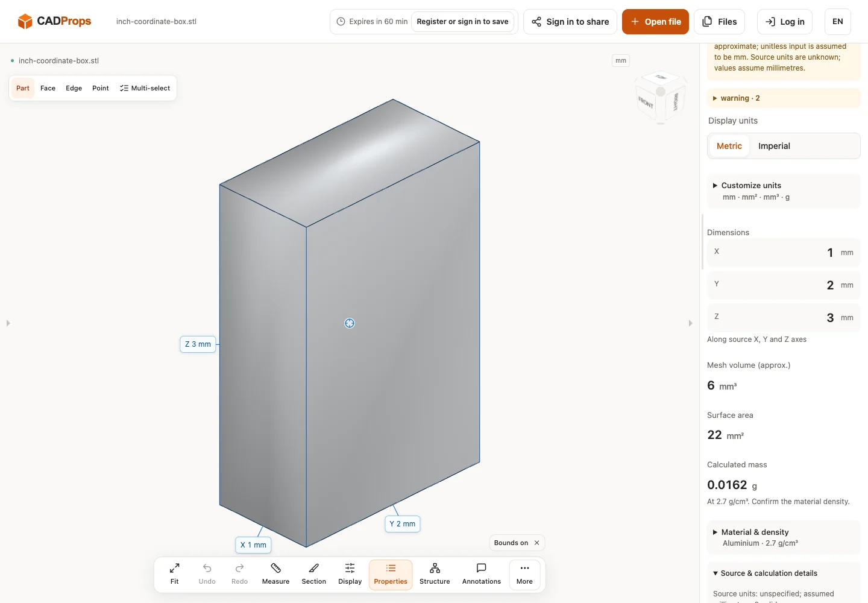Click the model center pivot marker
Viewport: 868px width, 603px height.
(350, 323)
